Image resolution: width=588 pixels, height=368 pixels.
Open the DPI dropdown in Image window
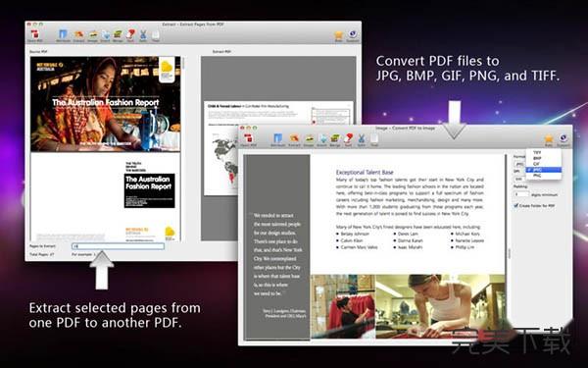click(x=519, y=179)
